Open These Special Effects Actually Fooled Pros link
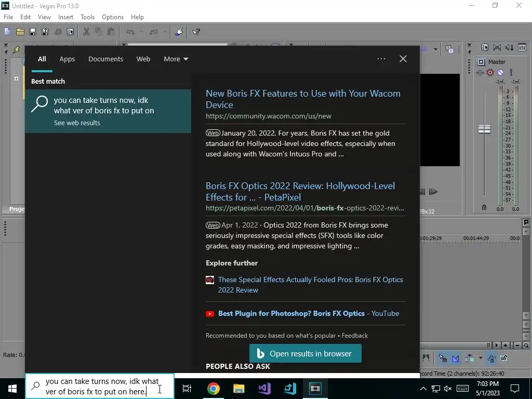 point(311,285)
